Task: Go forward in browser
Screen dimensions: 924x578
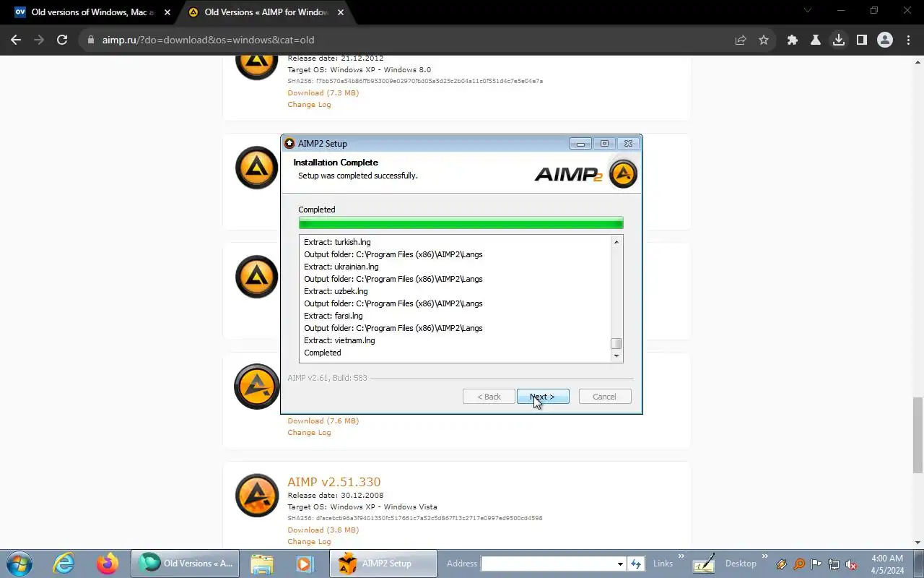Action: [x=39, y=40]
